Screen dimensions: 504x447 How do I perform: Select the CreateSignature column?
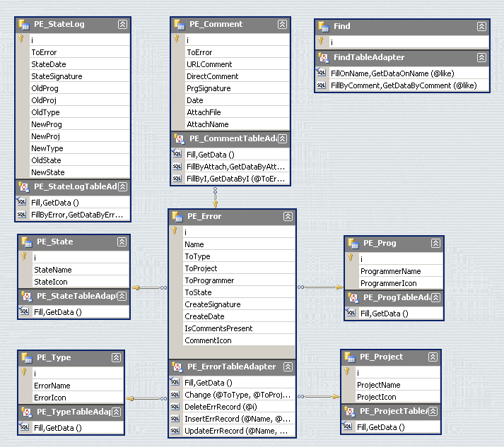point(239,304)
